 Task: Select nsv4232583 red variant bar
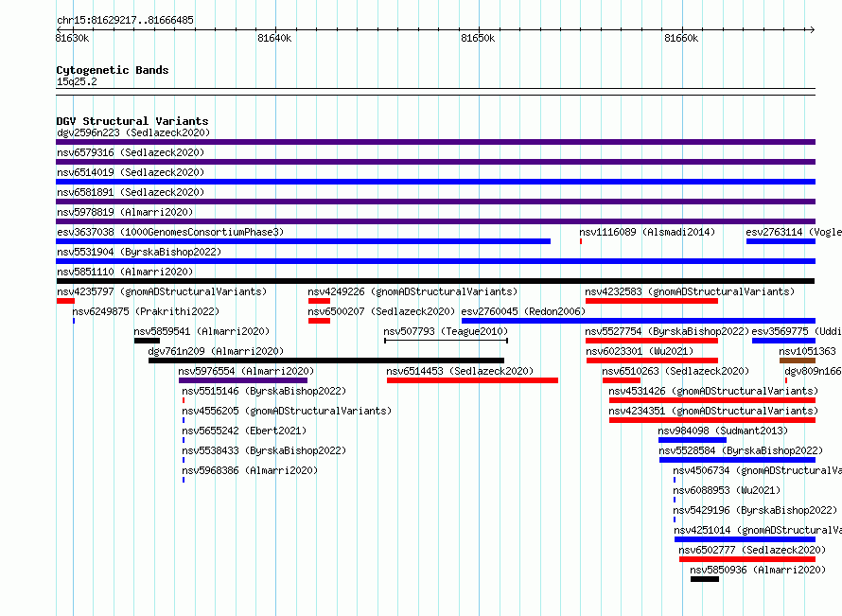(652, 301)
